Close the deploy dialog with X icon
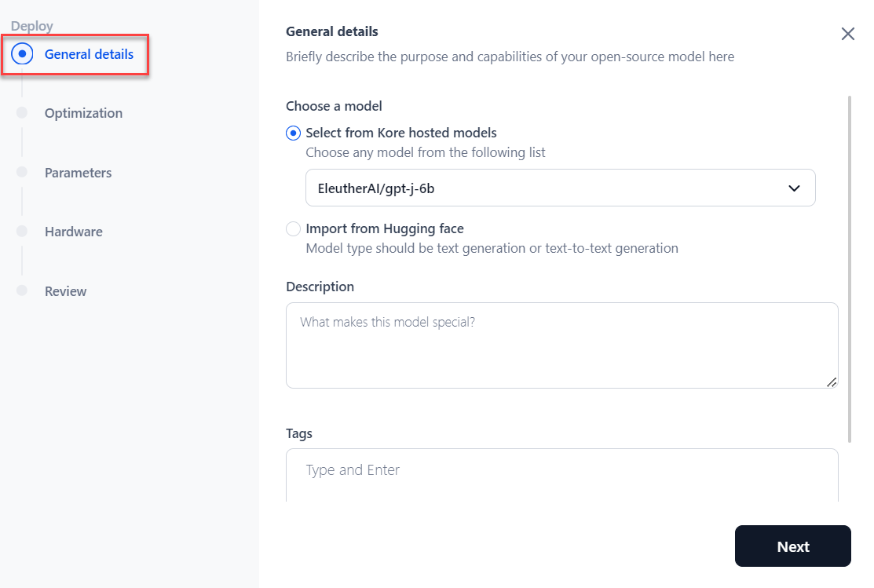 point(847,34)
